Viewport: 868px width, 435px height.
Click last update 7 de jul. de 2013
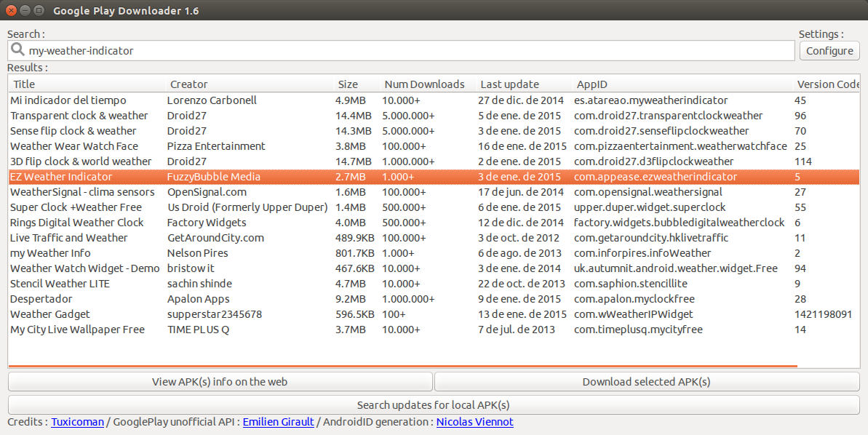[x=517, y=330]
